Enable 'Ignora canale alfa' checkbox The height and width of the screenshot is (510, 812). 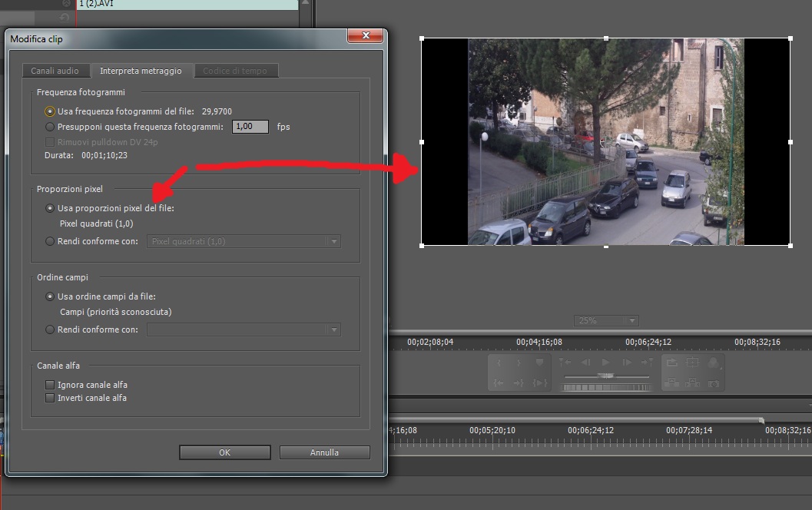[x=50, y=385]
